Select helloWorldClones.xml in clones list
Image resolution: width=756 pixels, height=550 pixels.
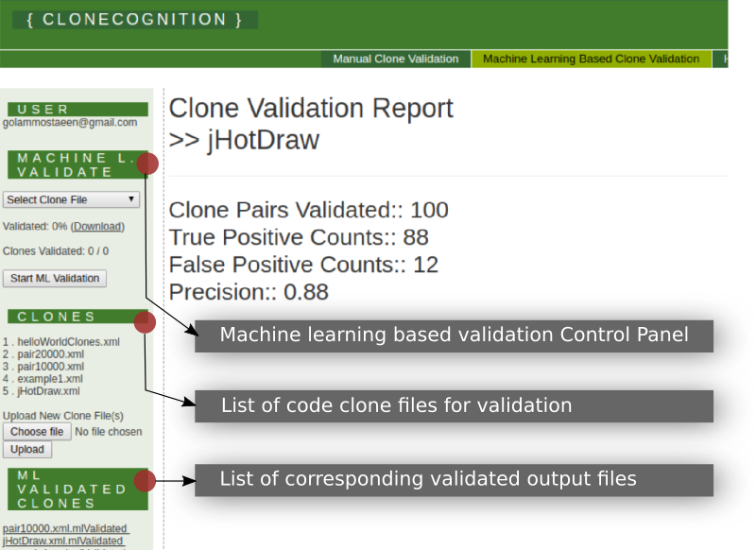[x=68, y=342]
